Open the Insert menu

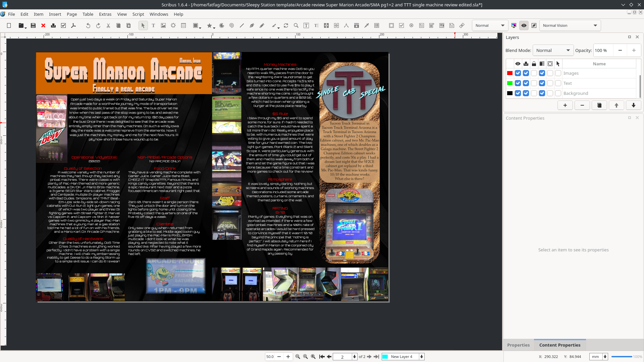coord(55,14)
